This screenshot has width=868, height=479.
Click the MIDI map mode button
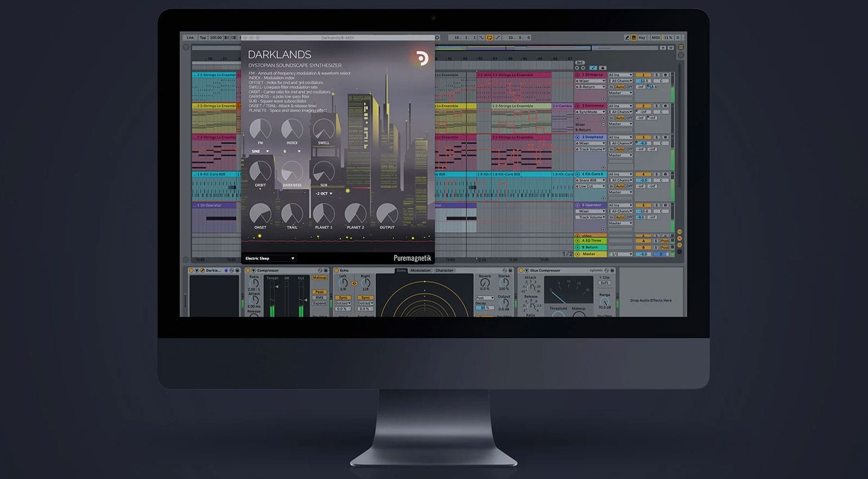pyautogui.click(x=656, y=38)
